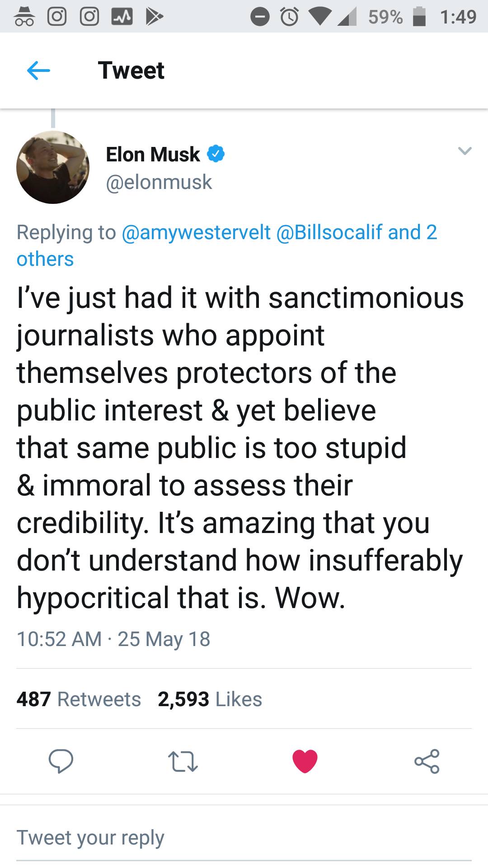Tap the retweet arrows icon
This screenshot has height=868, width=488.
coord(183,761)
